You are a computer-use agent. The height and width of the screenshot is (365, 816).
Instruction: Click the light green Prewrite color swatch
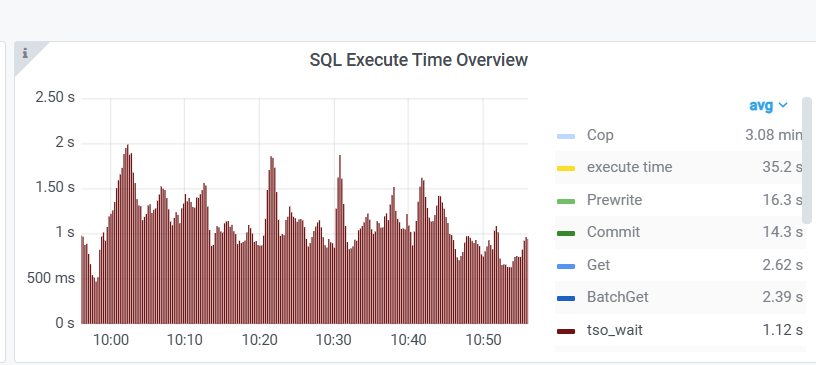pyautogui.click(x=566, y=201)
